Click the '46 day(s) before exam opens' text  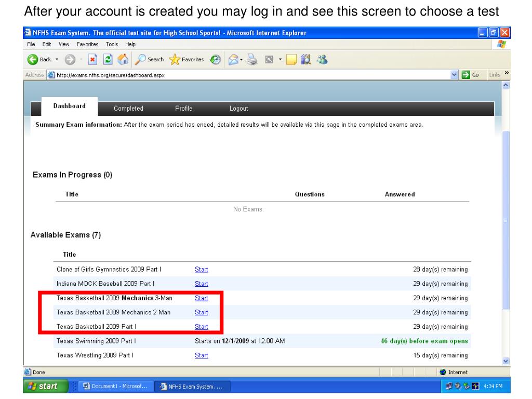(424, 341)
